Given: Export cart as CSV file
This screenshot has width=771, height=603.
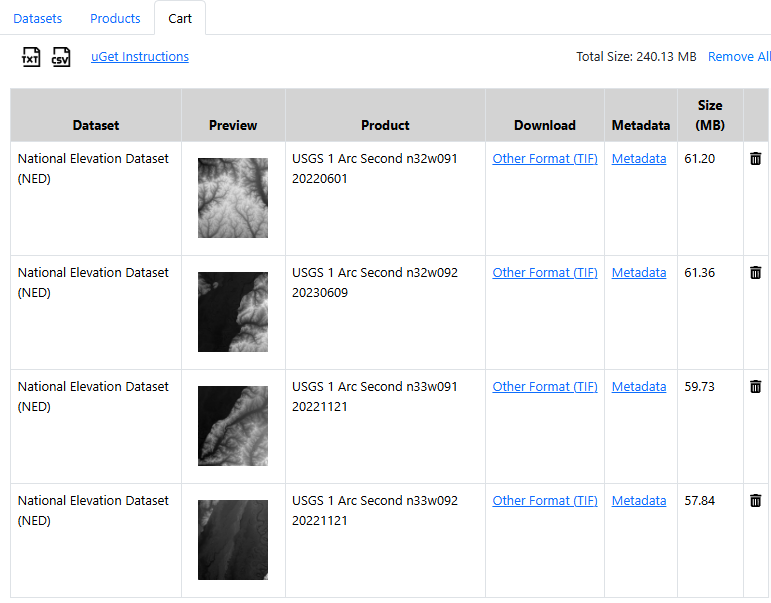Looking at the screenshot, I should 61,58.
